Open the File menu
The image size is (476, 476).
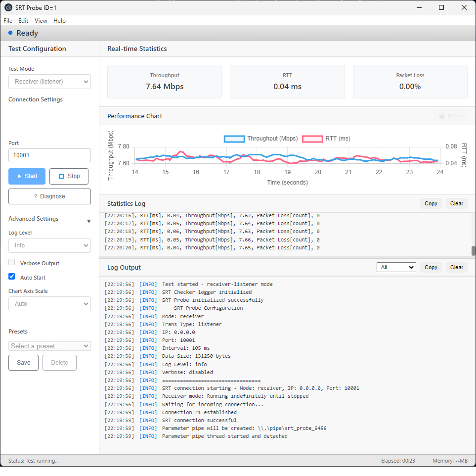[x=8, y=21]
